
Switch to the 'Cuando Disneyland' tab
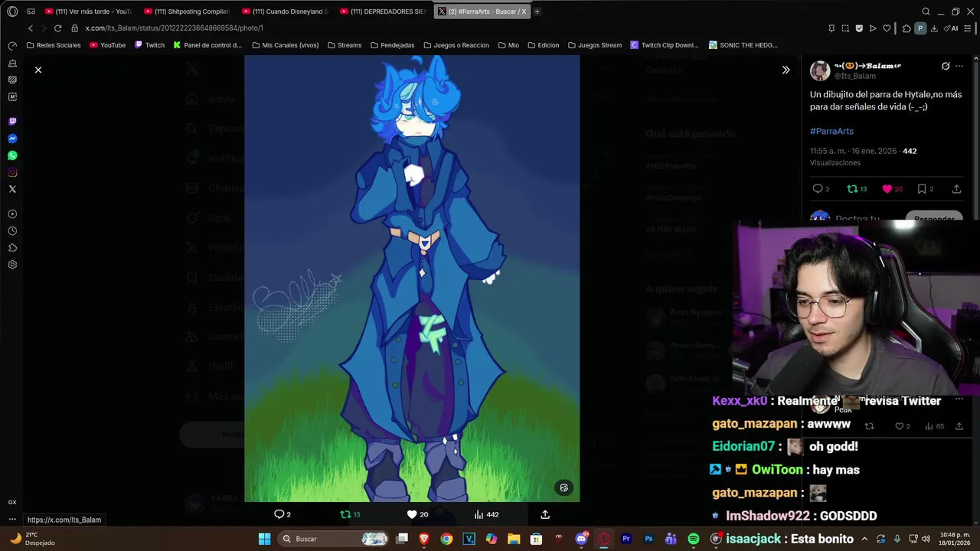point(284,11)
